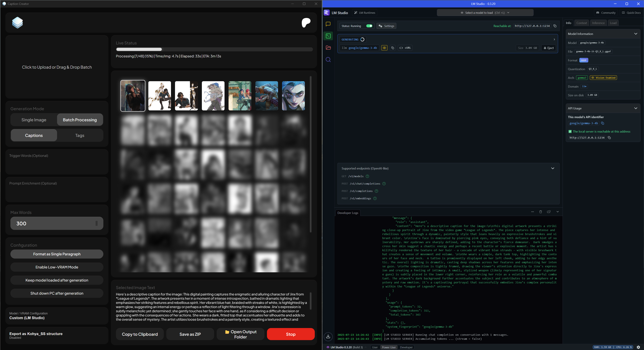The image size is (644, 350).
Task: Open the Select a model to load dropdown
Action: [x=485, y=13]
